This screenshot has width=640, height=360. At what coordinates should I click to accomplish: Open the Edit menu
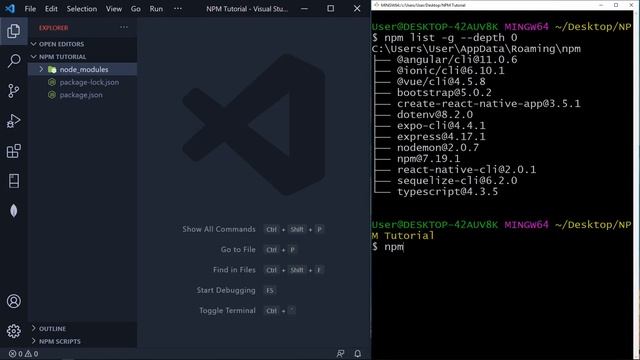click(x=51, y=9)
